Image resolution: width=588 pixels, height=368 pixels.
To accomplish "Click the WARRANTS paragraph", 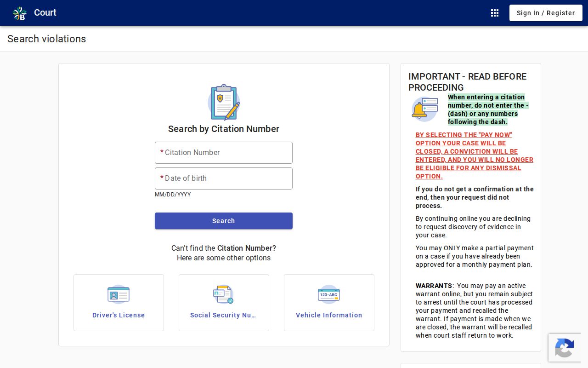I will point(474,310).
